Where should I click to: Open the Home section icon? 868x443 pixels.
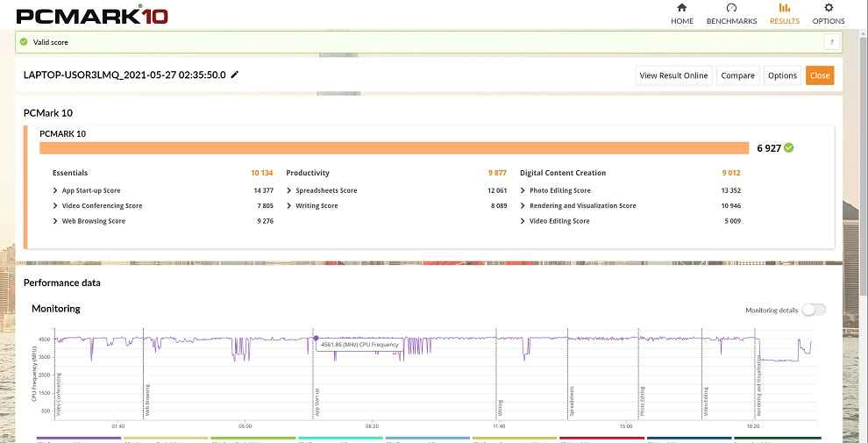(x=682, y=8)
